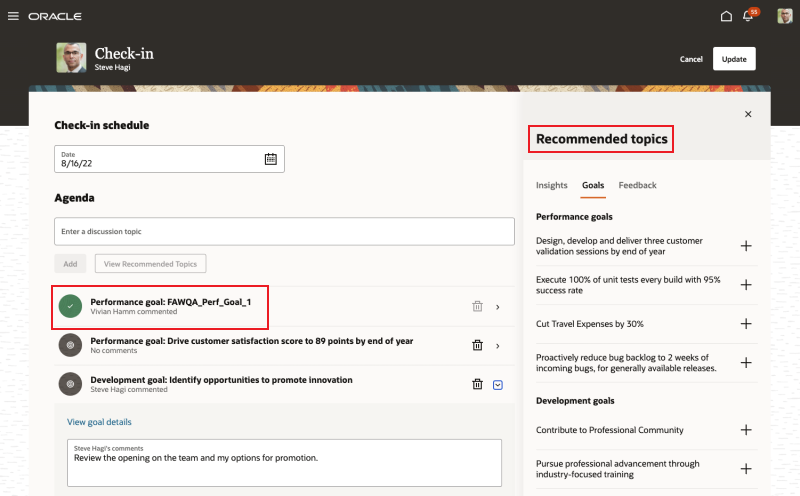This screenshot has width=800, height=496.
Task: Click the Update button
Action: coord(734,59)
